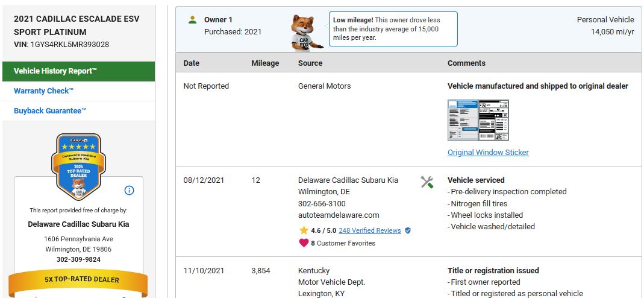Open the Warranty Check section
644x298 pixels.
(43, 91)
